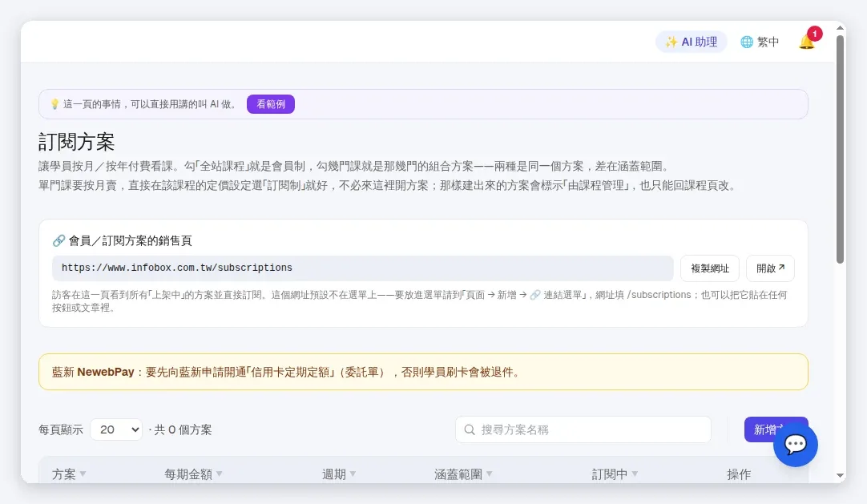Focus the 搜尋方案名稱 search field
This screenshot has height=504, width=867.
click(583, 429)
